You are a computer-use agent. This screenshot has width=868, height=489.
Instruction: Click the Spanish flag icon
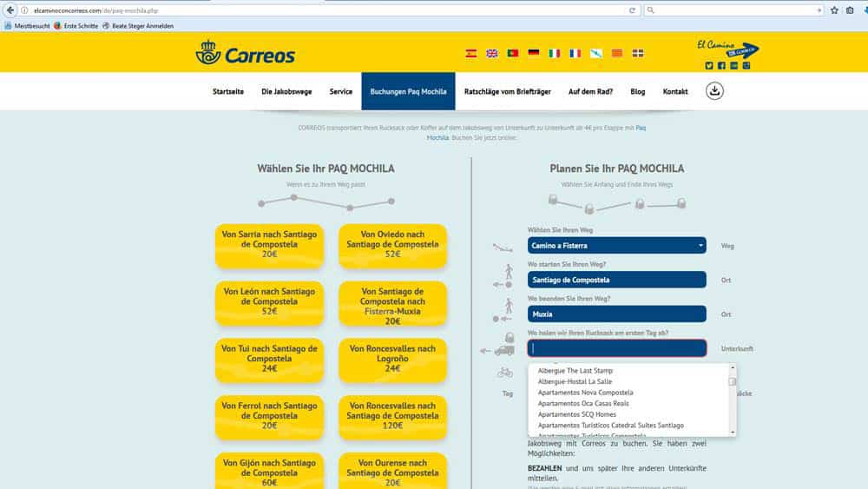[471, 53]
